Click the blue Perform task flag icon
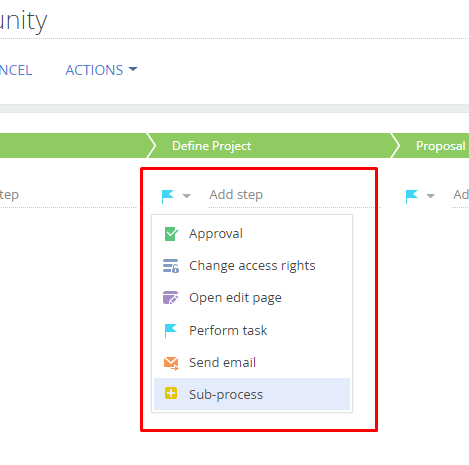This screenshot has height=465, width=469. tap(171, 330)
